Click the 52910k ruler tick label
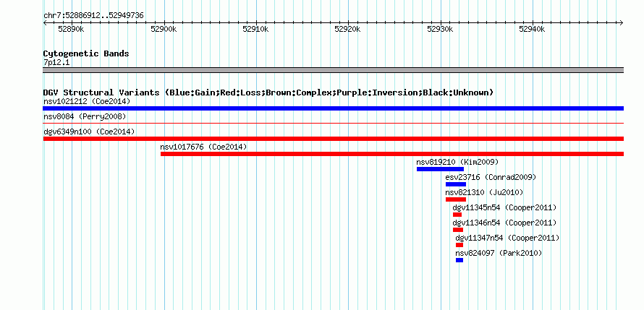 tap(256, 29)
